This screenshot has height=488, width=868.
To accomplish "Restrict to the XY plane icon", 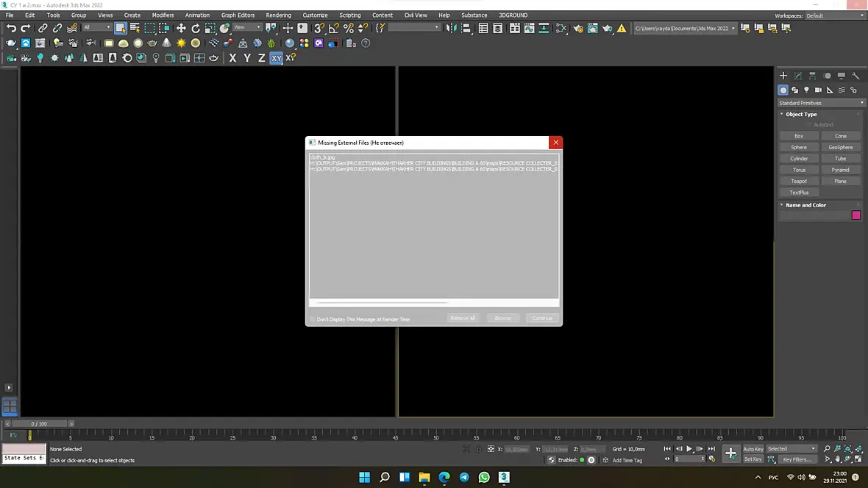I will click(x=277, y=57).
